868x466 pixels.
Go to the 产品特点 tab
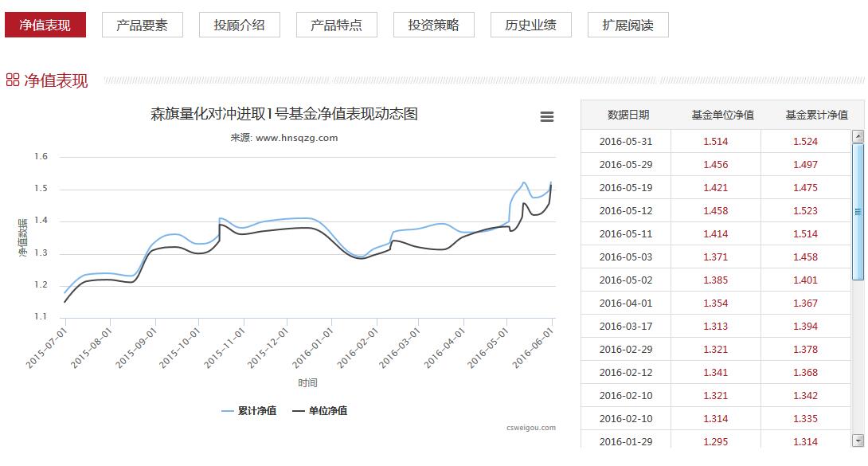click(x=336, y=25)
